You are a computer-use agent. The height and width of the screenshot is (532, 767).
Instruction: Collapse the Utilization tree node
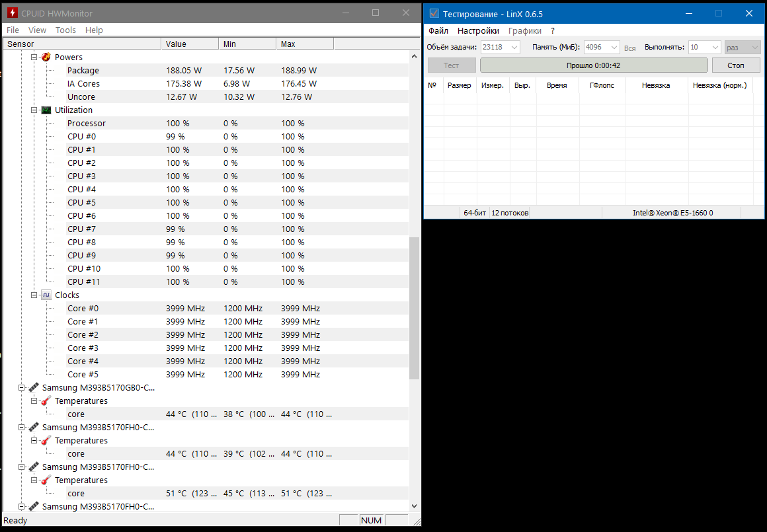point(34,110)
